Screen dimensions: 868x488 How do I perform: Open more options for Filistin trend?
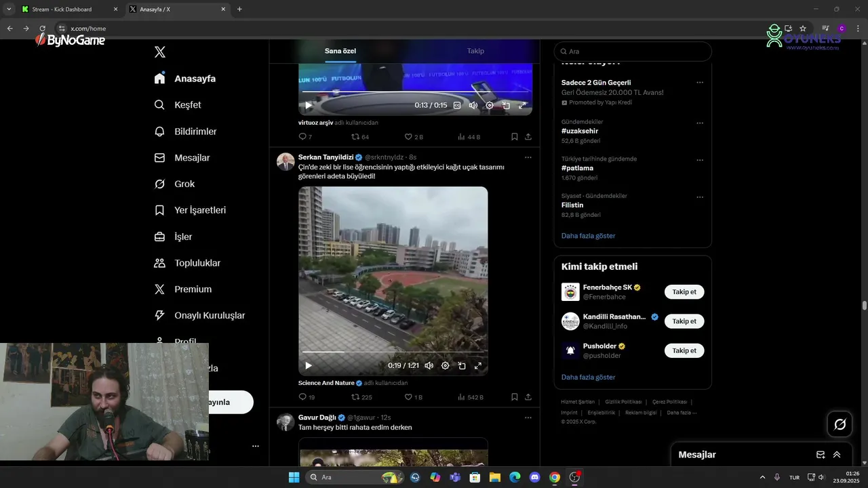pyautogui.click(x=700, y=197)
